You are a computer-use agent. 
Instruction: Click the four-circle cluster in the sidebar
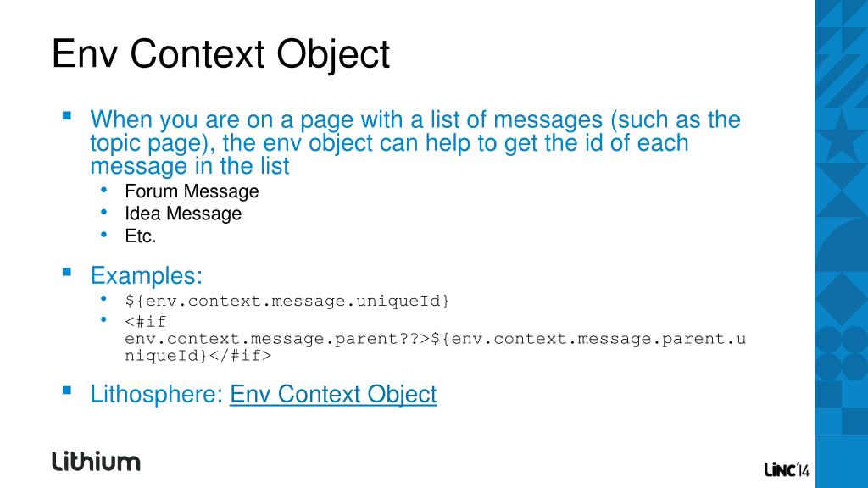(x=842, y=353)
